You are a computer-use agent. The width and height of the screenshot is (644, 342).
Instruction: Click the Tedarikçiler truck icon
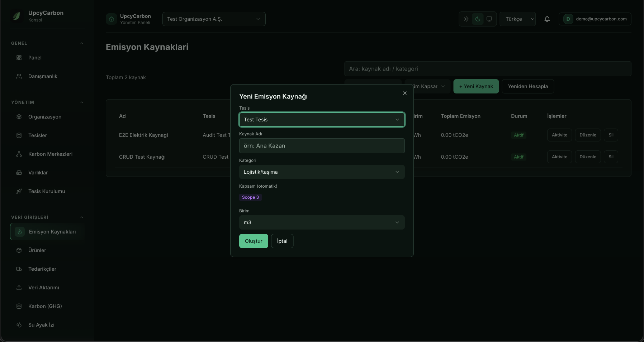[x=19, y=269]
